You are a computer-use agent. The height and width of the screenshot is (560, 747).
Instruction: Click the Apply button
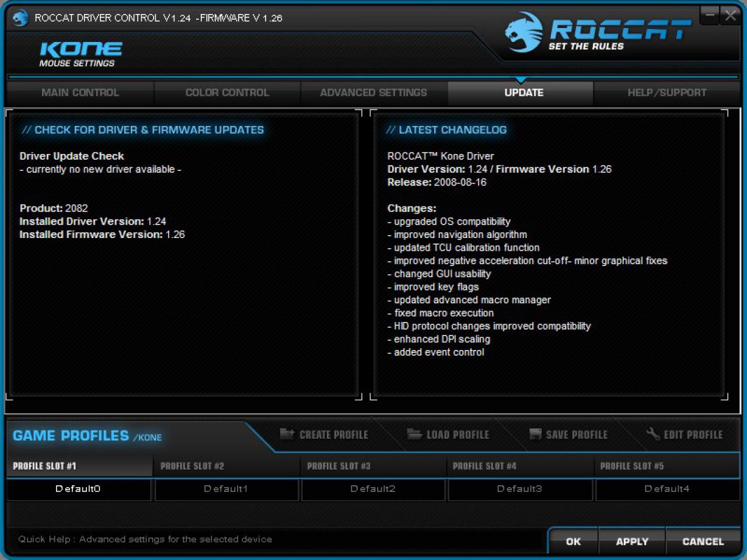pyautogui.click(x=632, y=541)
